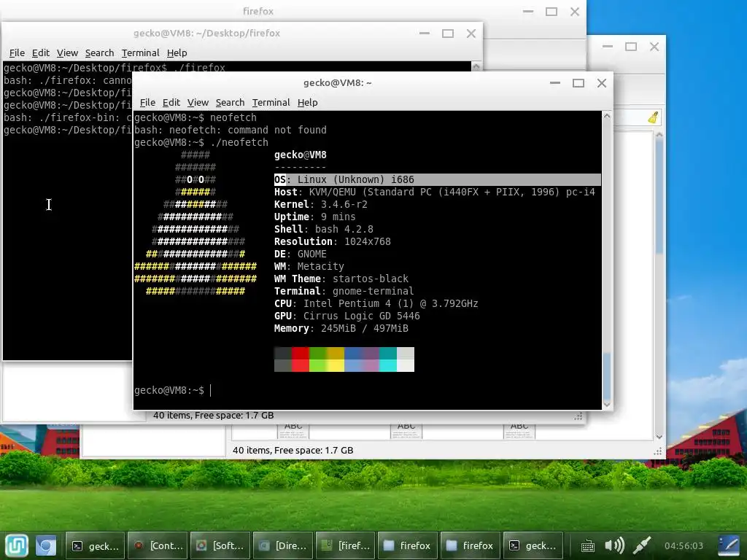This screenshot has height=560, width=747.
Task: Click the front terminal scrollbar thumb
Action: 607,376
